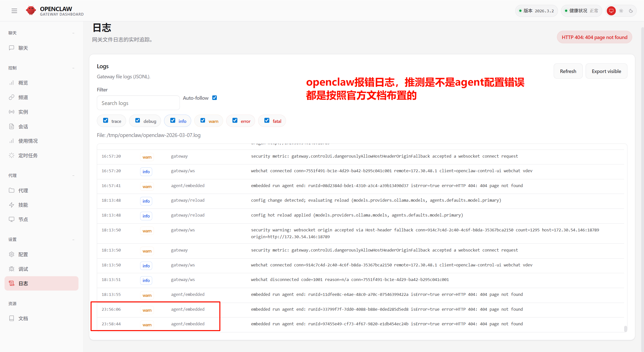Toggle the trace log level checkbox
644x352 pixels.
106,121
